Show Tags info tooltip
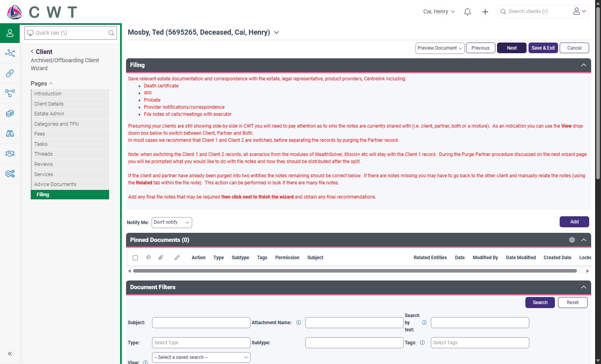 pos(422,343)
